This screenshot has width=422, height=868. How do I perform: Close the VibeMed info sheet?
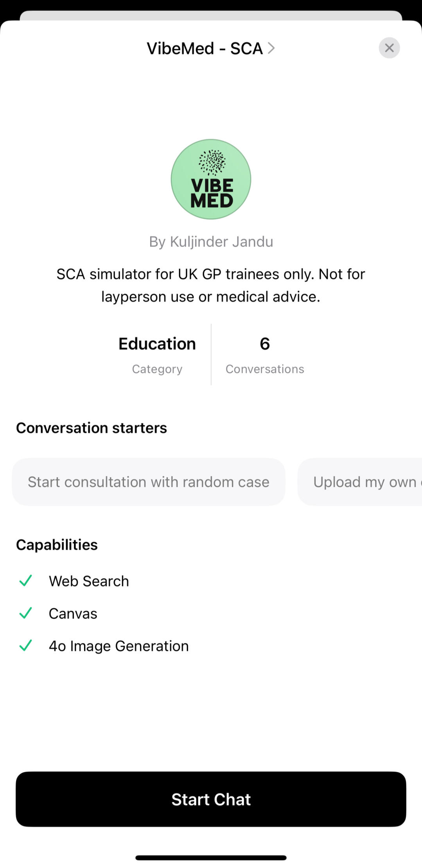(x=389, y=48)
